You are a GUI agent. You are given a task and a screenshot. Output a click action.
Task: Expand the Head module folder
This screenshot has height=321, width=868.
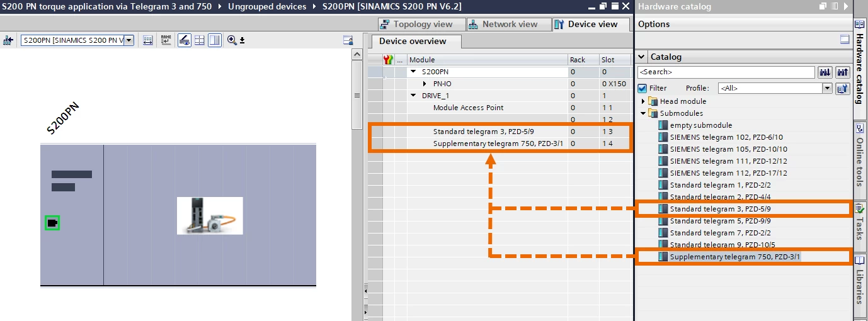pos(643,101)
